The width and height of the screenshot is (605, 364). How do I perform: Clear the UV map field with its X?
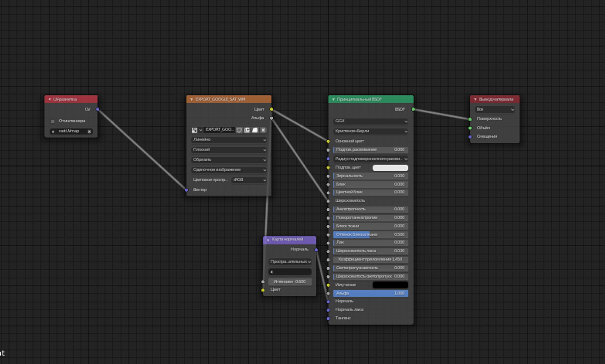click(89, 131)
